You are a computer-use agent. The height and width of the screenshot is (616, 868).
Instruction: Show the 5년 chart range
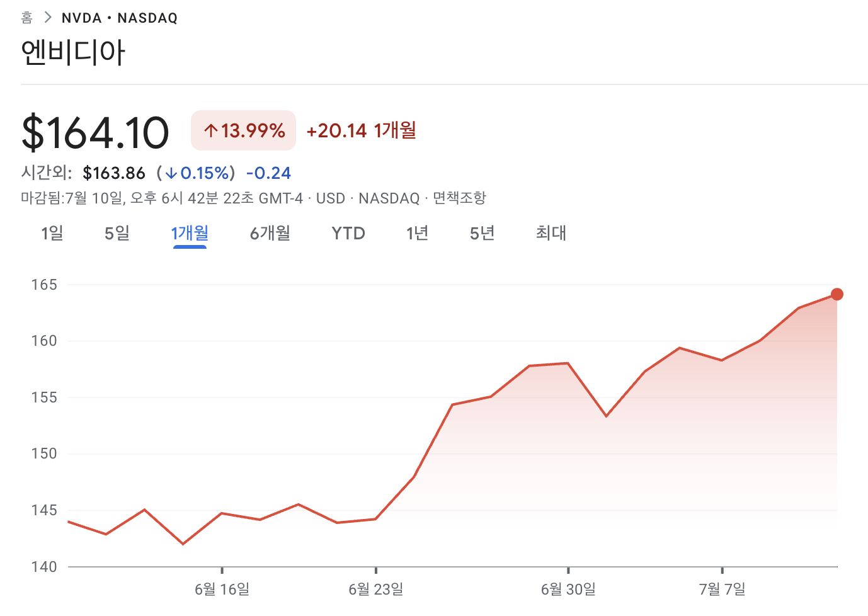pos(482,234)
